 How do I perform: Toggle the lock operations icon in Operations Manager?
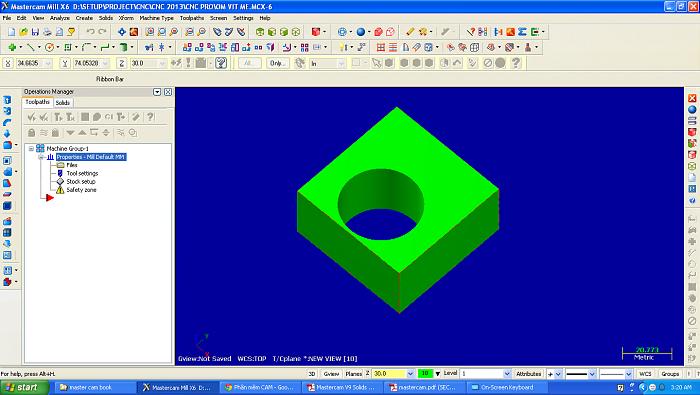[31, 133]
